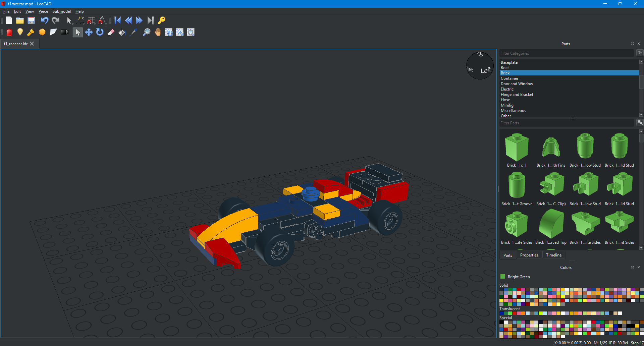Close the f1_racecar.ldr tab

32,44
